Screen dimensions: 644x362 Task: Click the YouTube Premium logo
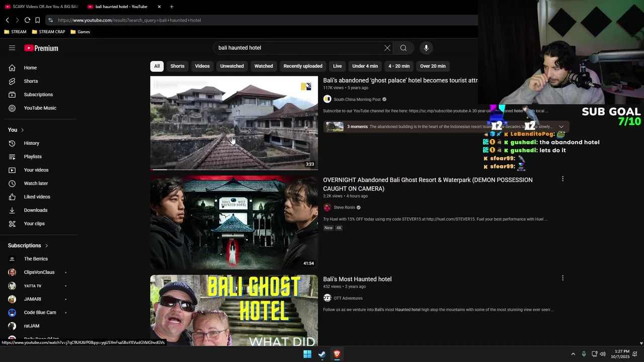point(41,48)
